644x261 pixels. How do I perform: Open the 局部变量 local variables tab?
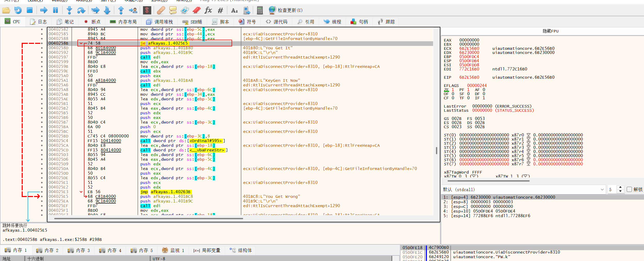click(x=207, y=250)
